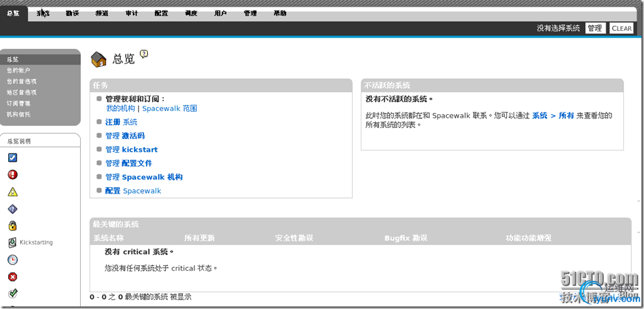Open the 管理 top tab
Viewport: 644px width, 309px height.
tap(250, 13)
